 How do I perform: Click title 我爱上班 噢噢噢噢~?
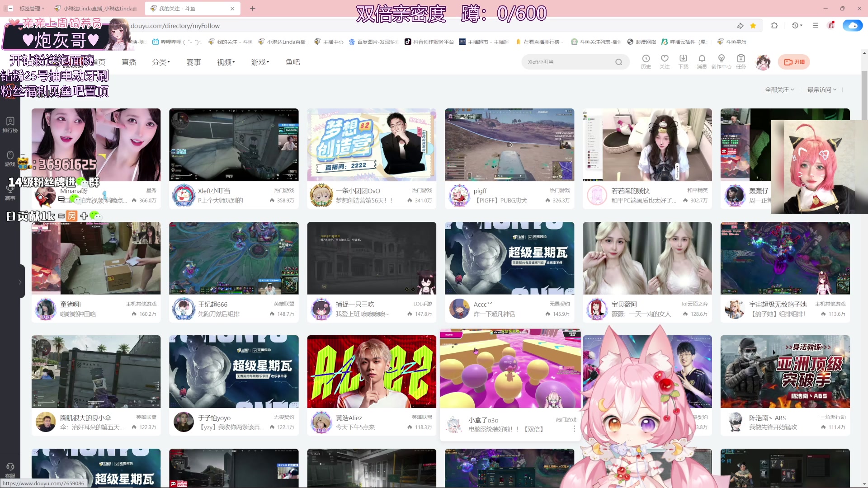[x=362, y=314]
